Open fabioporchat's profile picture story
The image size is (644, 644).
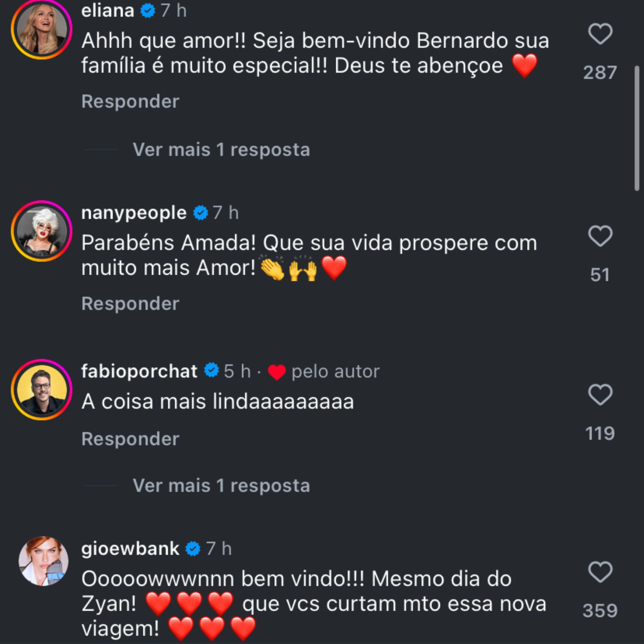[42, 390]
